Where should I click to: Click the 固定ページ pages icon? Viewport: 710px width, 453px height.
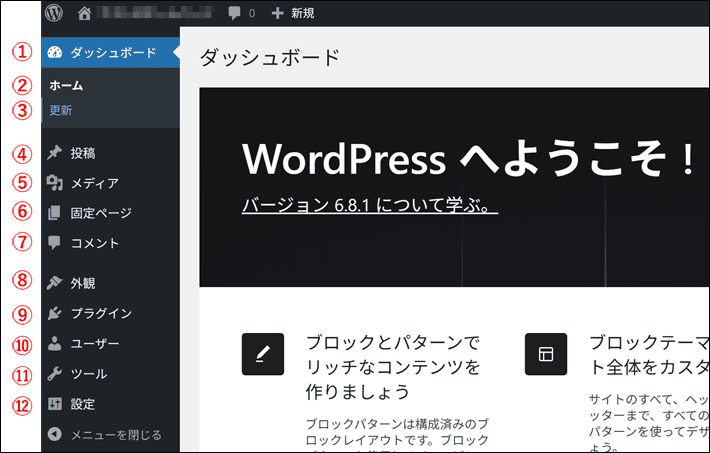click(54, 212)
